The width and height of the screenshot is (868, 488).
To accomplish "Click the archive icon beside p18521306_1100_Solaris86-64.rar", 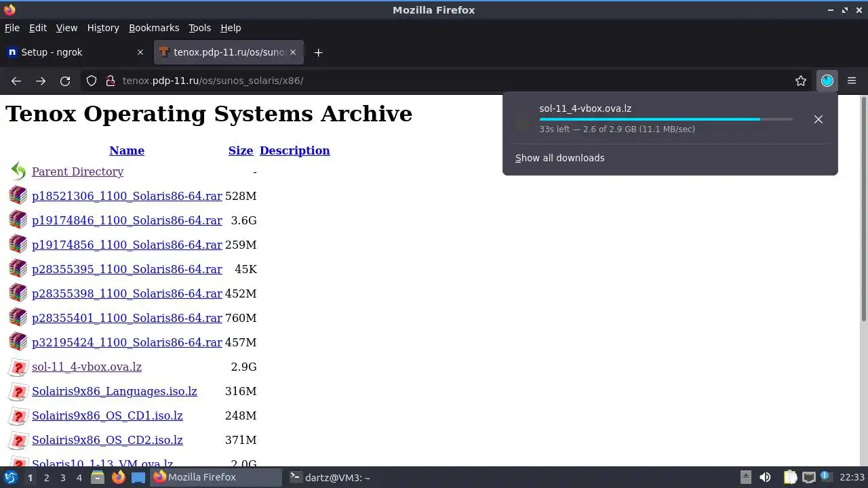I will [x=18, y=195].
